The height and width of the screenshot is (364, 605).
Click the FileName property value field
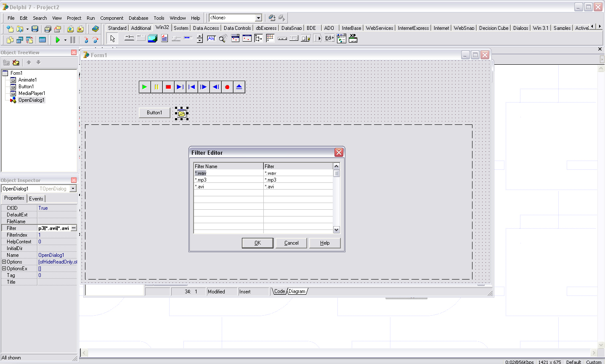[57, 222]
